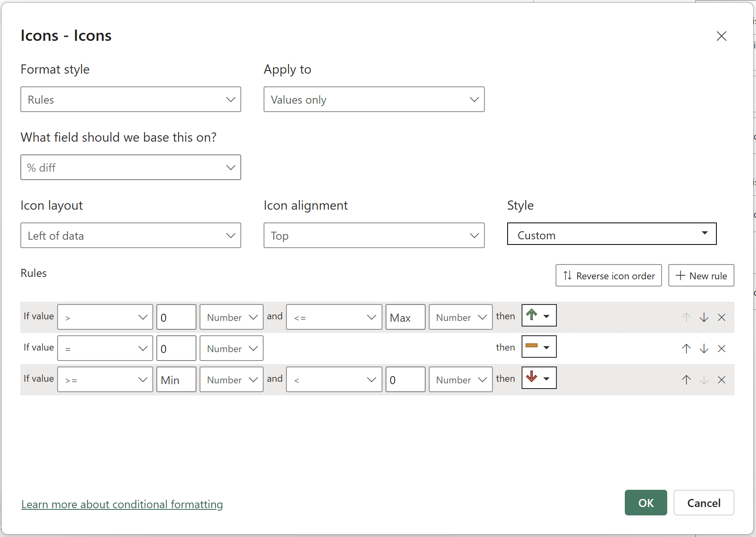Click the Max value field in first rule
Image resolution: width=756 pixels, height=537 pixels.
pyautogui.click(x=405, y=317)
